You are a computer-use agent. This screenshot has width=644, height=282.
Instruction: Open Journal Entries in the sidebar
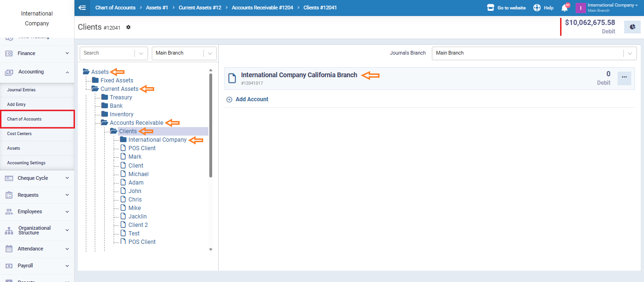point(21,90)
